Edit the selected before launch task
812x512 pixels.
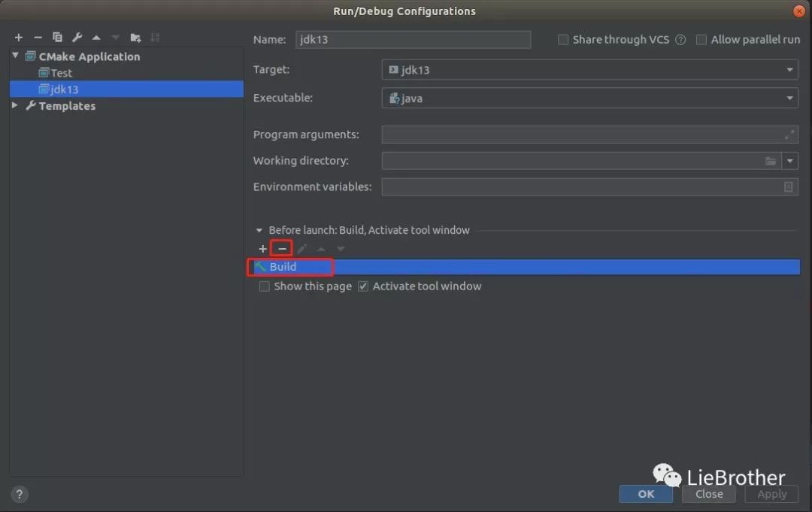pyautogui.click(x=302, y=249)
